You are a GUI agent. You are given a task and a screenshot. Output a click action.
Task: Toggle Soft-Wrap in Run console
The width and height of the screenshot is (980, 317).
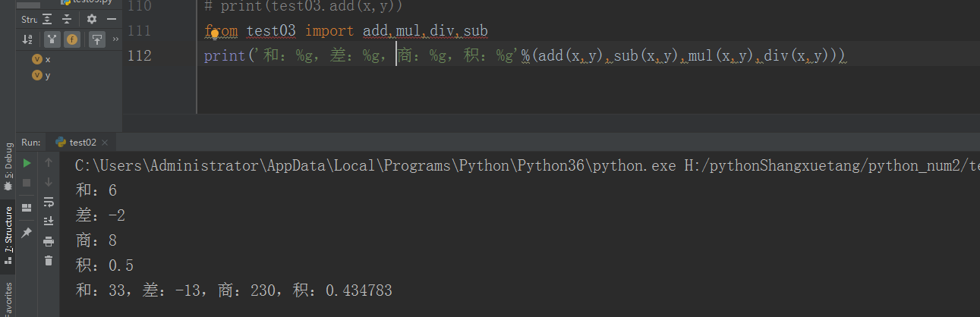point(49,202)
